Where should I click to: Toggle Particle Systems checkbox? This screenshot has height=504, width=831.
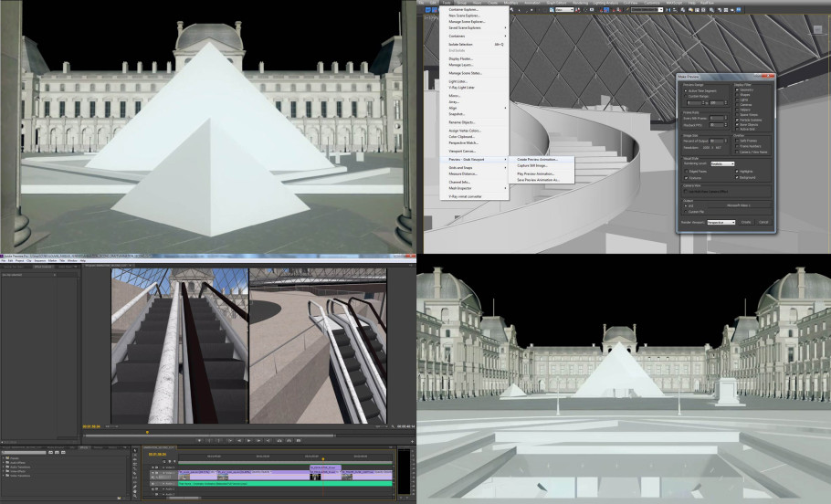pyautogui.click(x=737, y=120)
